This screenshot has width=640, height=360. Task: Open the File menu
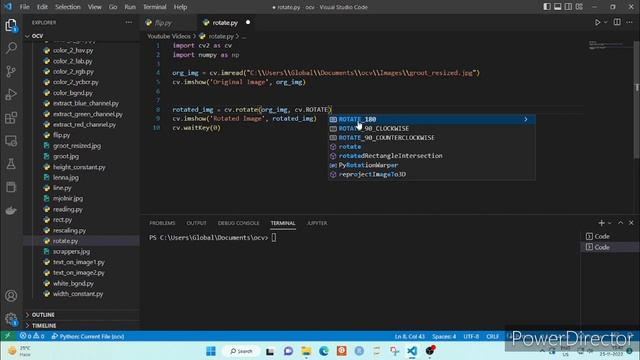pos(25,7)
